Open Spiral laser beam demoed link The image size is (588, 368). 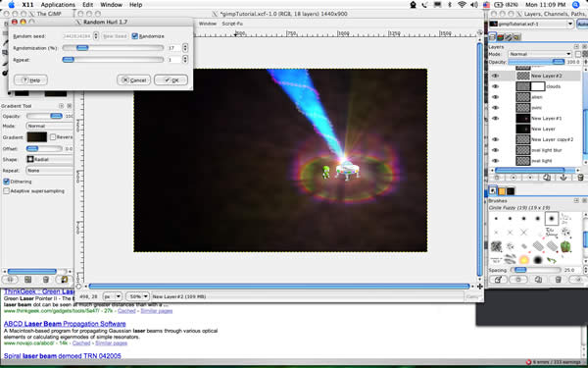[63, 355]
